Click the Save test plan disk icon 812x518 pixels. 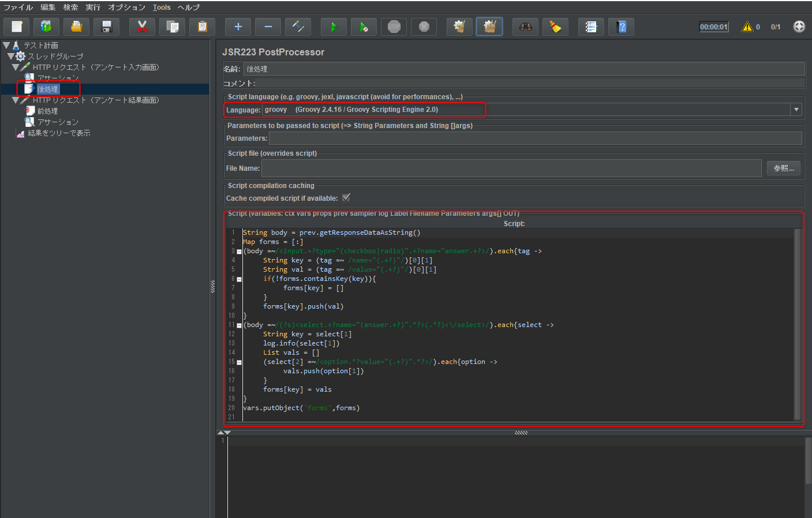107,27
